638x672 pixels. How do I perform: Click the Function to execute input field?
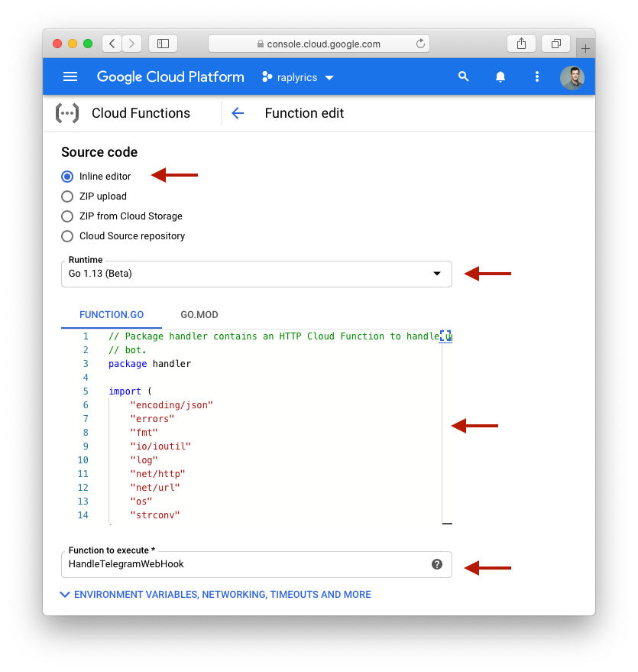(x=257, y=564)
